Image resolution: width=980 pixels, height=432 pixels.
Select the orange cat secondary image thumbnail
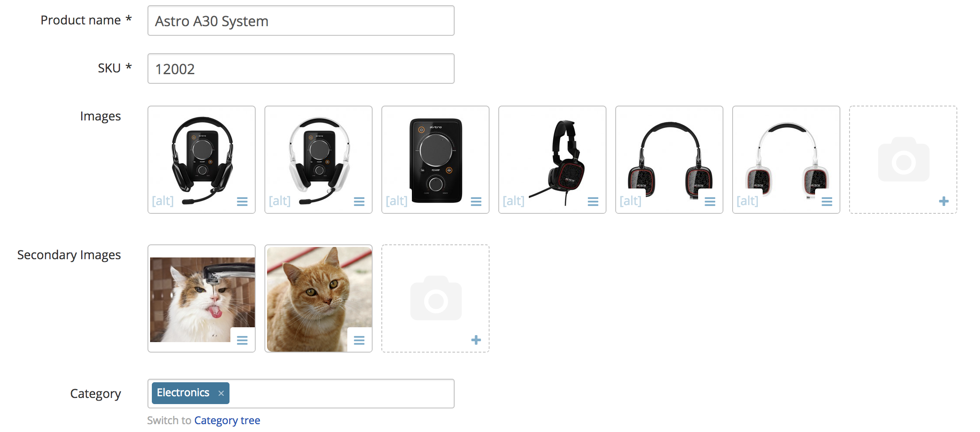coord(319,298)
